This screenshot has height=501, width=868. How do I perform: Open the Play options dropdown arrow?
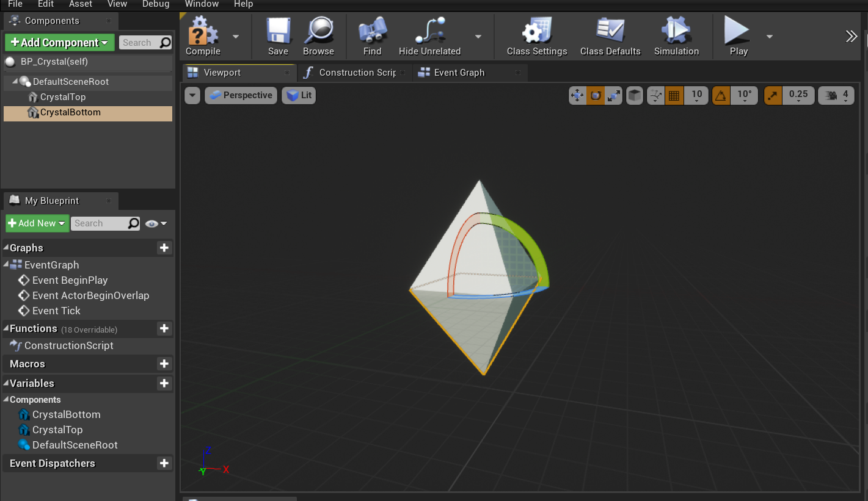pos(770,37)
